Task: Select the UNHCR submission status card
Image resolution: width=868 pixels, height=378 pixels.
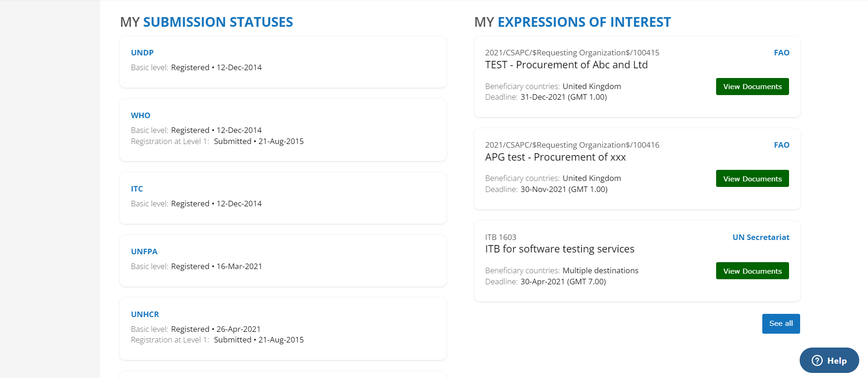Action: tap(283, 329)
